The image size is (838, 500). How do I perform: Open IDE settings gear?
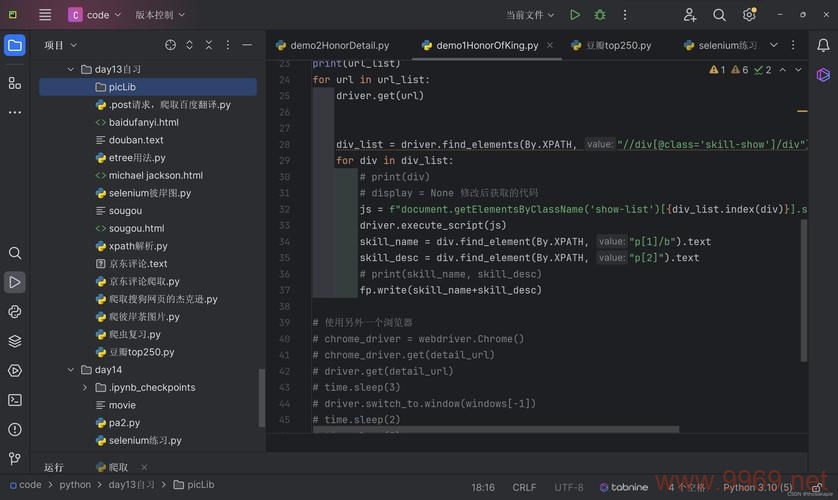point(749,15)
